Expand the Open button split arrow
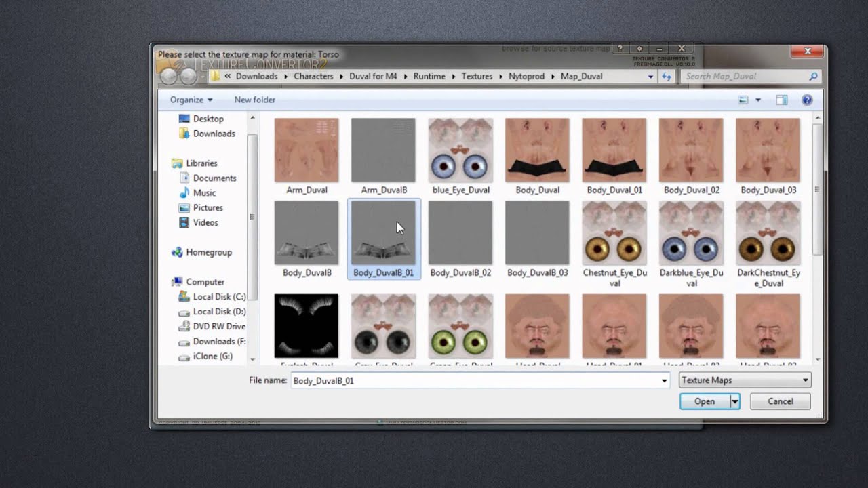868x488 pixels. point(734,402)
